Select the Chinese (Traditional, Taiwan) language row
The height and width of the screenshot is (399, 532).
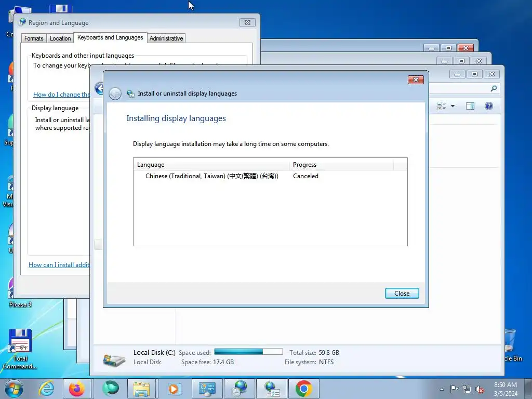coord(270,176)
